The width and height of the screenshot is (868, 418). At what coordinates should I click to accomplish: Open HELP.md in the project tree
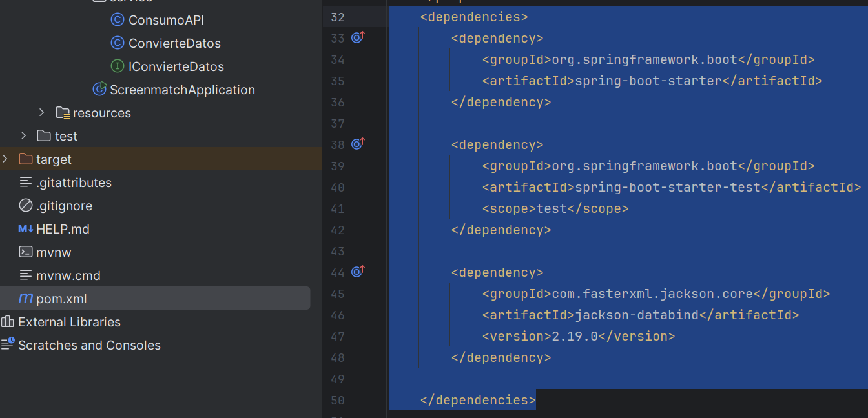[63, 229]
